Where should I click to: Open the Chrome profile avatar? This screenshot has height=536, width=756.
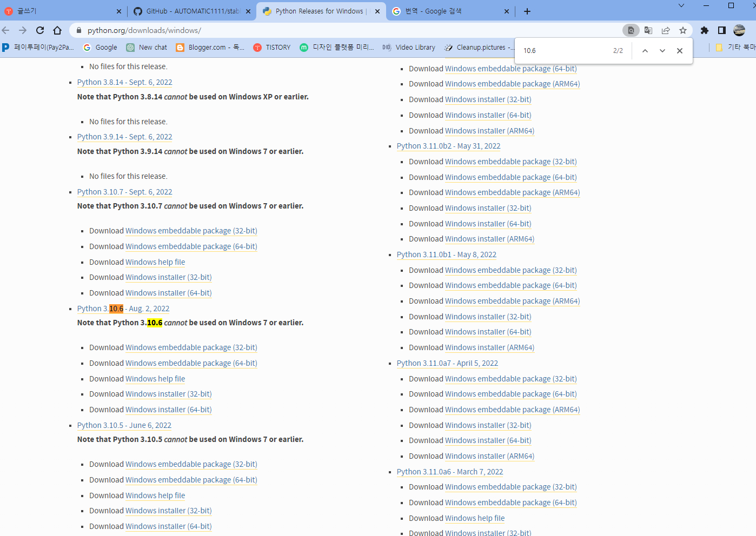(739, 30)
